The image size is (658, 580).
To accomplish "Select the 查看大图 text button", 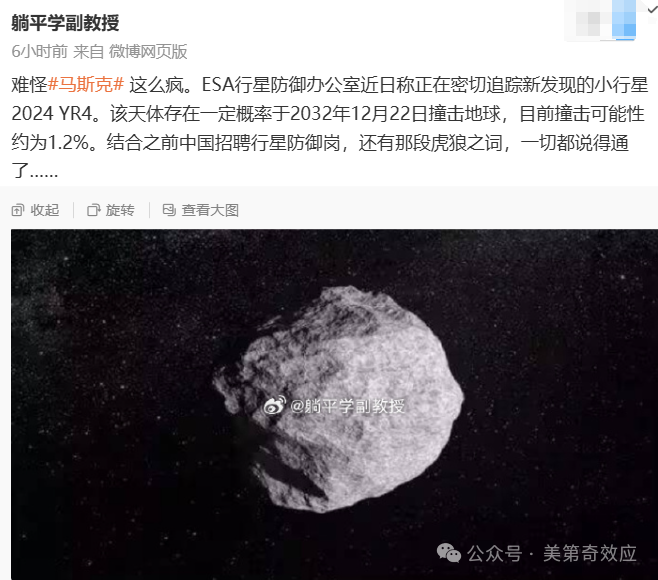I will pos(210,210).
